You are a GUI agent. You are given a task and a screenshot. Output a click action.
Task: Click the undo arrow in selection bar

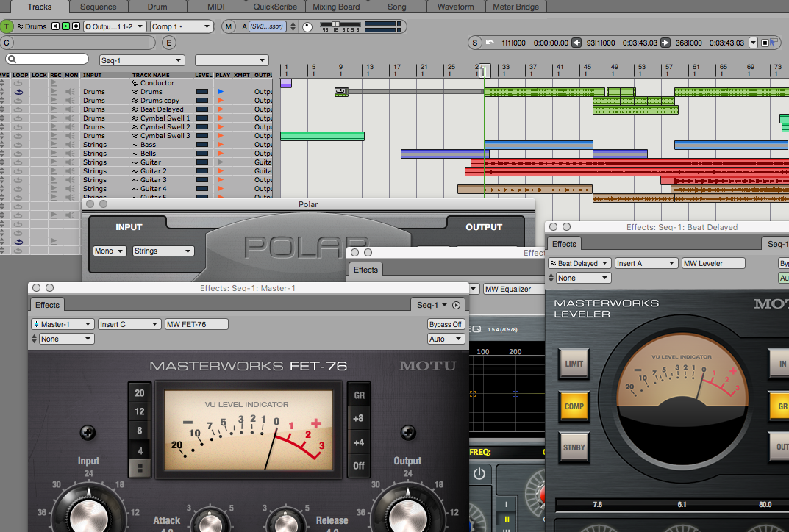pyautogui.click(x=490, y=43)
